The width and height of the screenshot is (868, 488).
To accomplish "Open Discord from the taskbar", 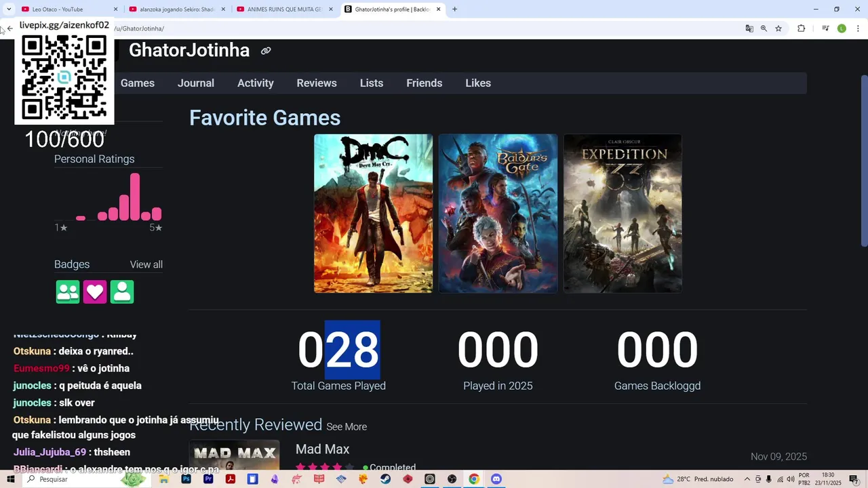I will [x=496, y=479].
